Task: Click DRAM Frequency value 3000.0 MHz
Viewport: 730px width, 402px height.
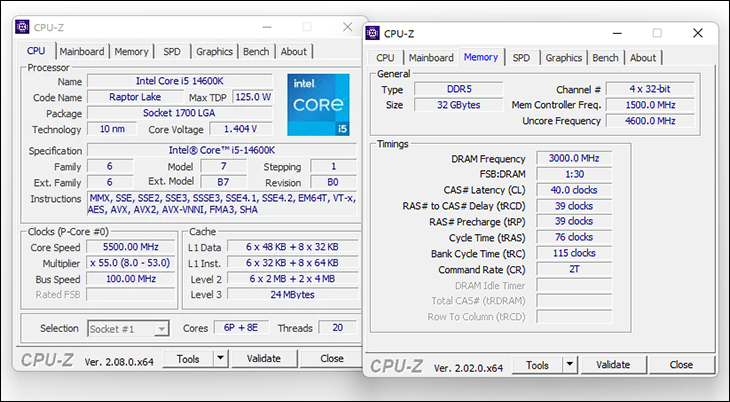Action: (574, 158)
